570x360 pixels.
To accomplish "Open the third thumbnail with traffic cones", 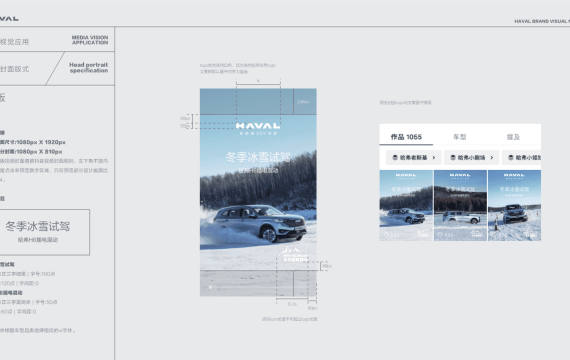I will click(514, 205).
